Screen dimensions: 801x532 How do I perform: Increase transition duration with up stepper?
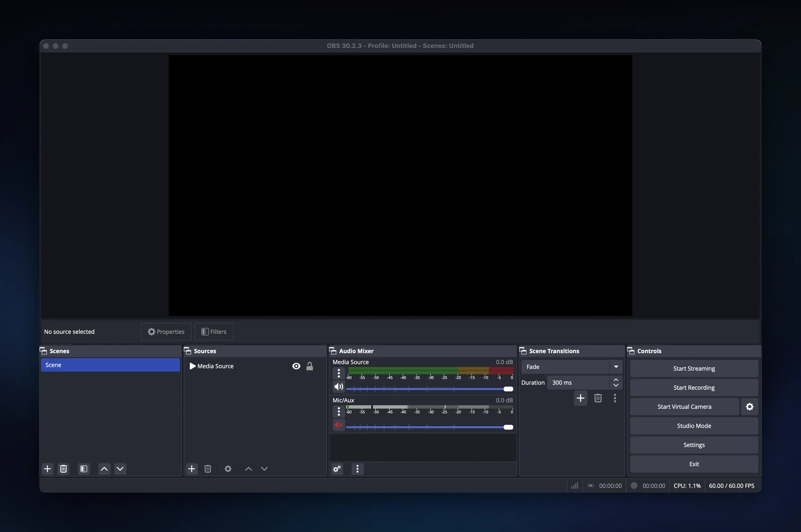tap(616, 380)
